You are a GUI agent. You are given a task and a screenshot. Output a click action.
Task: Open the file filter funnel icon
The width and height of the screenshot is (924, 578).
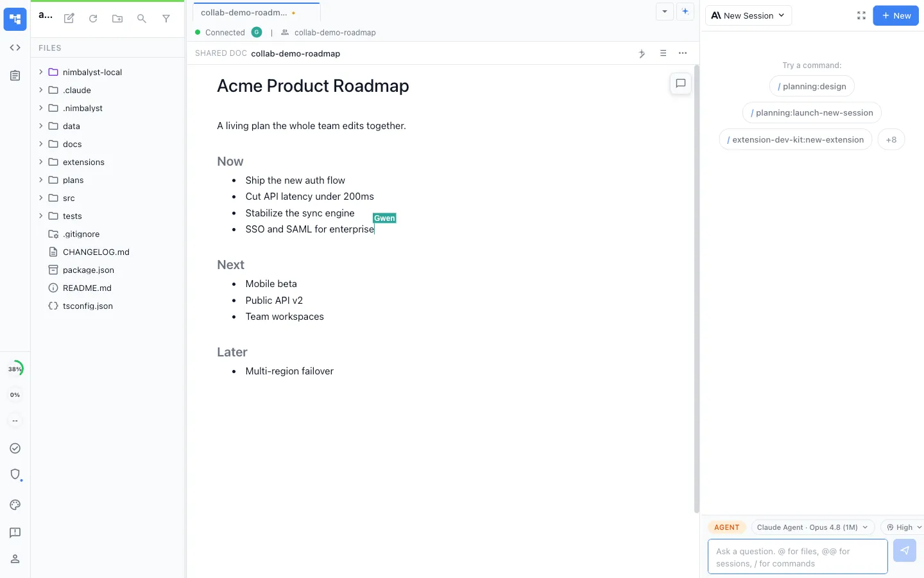tap(166, 19)
